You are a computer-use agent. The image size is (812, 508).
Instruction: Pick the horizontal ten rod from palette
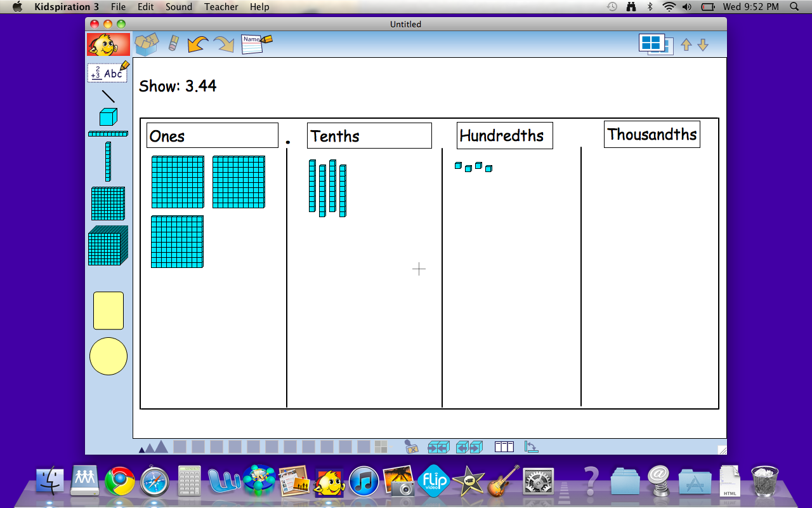click(108, 134)
